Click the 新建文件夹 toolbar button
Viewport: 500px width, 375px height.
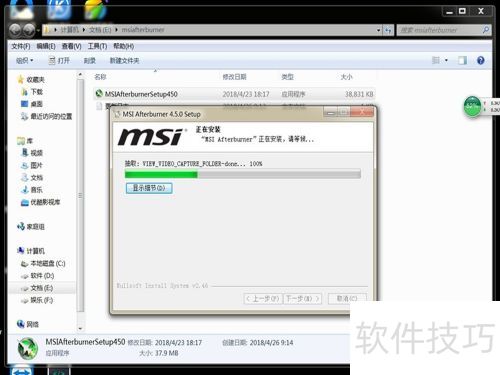point(124,61)
